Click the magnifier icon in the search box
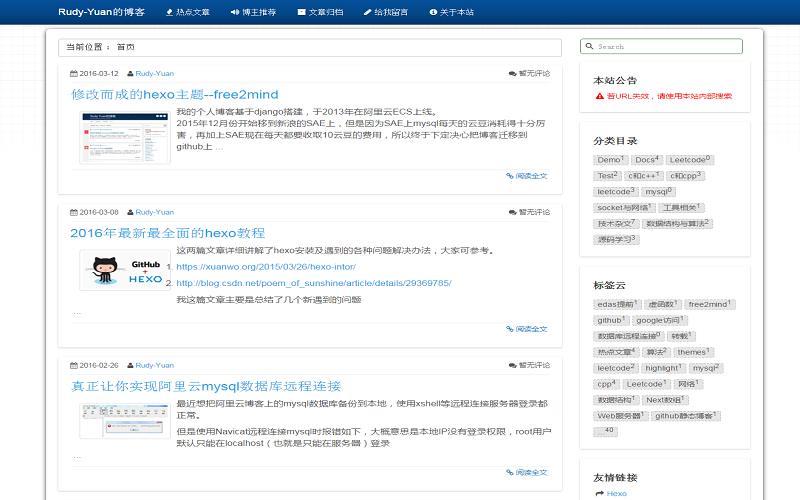The height and width of the screenshot is (500, 800). pos(590,46)
